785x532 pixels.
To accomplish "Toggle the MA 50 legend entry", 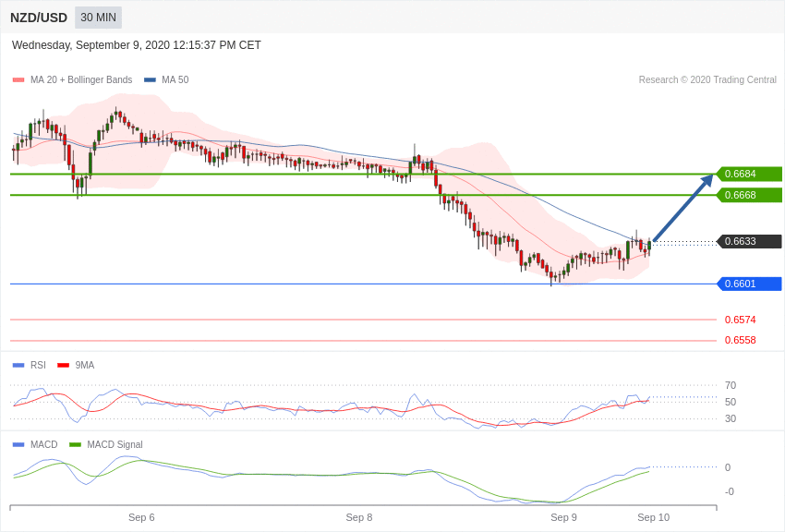I will (x=166, y=79).
